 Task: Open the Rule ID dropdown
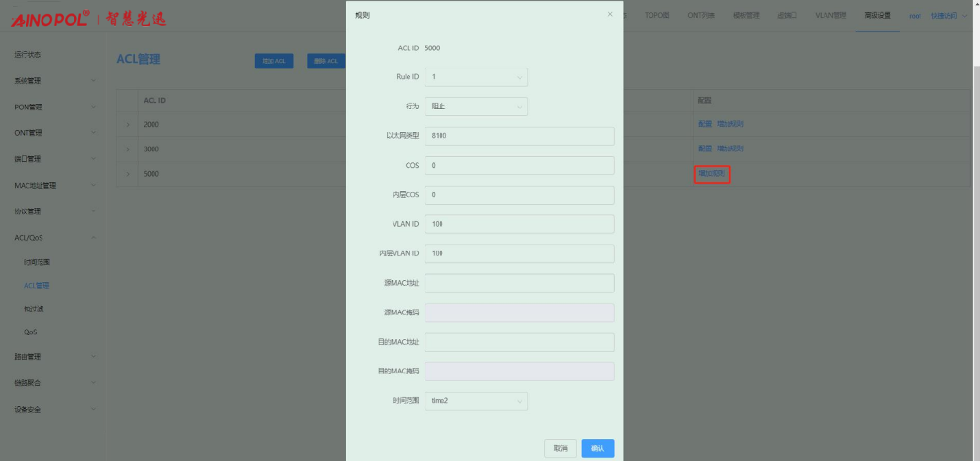pyautogui.click(x=476, y=77)
